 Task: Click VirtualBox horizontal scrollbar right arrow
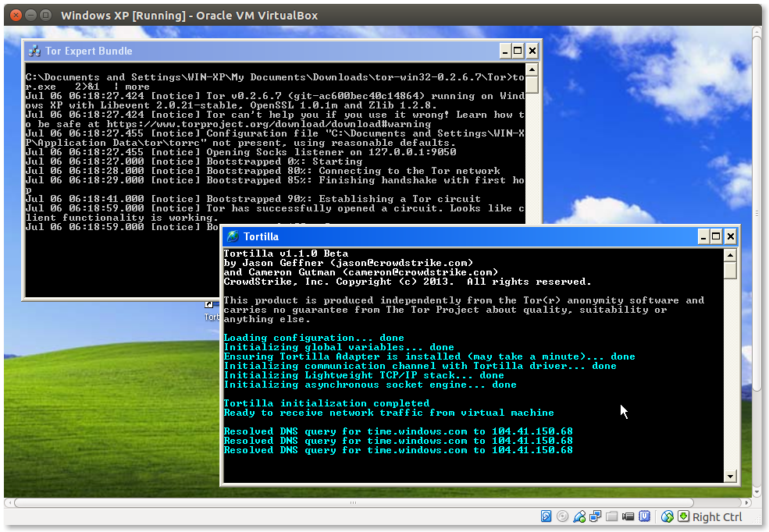point(747,502)
